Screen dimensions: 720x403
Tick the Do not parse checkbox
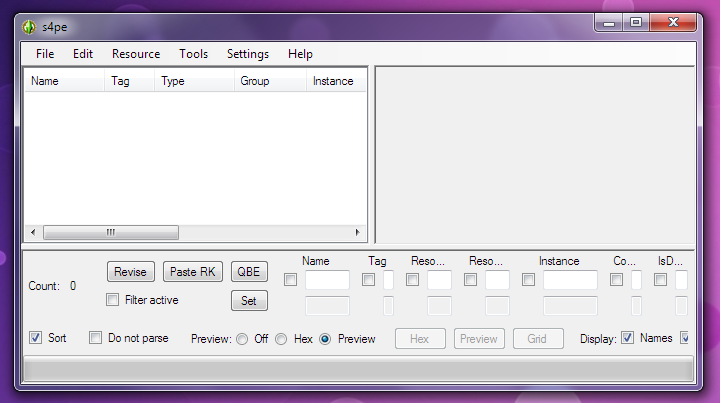click(96, 338)
